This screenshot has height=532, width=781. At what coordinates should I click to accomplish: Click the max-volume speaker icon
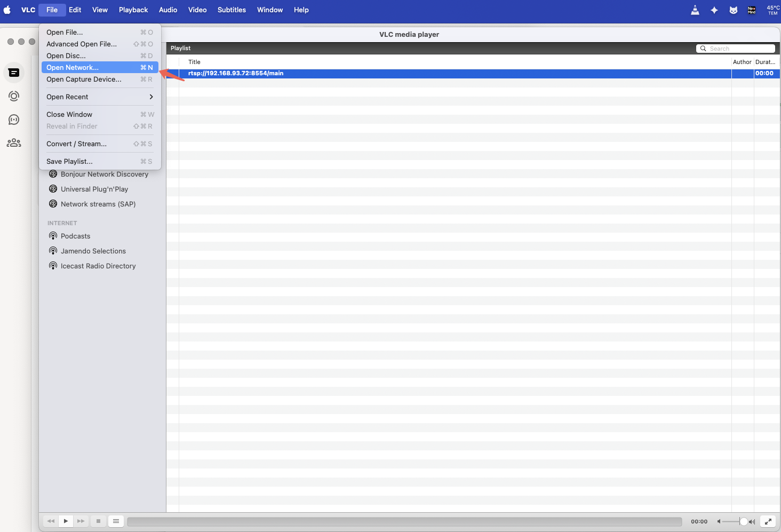click(x=752, y=522)
